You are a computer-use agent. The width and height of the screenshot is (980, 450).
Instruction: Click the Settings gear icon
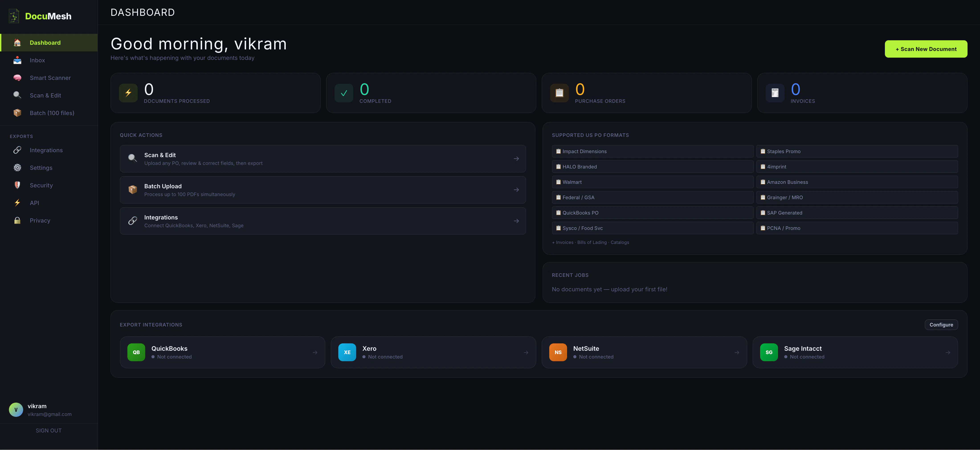tap(17, 168)
